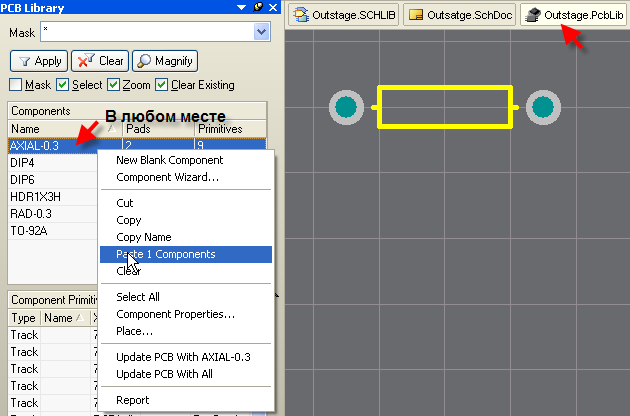Enable the Mask checkbox
Image resolution: width=630 pixels, height=416 pixels.
click(x=16, y=85)
